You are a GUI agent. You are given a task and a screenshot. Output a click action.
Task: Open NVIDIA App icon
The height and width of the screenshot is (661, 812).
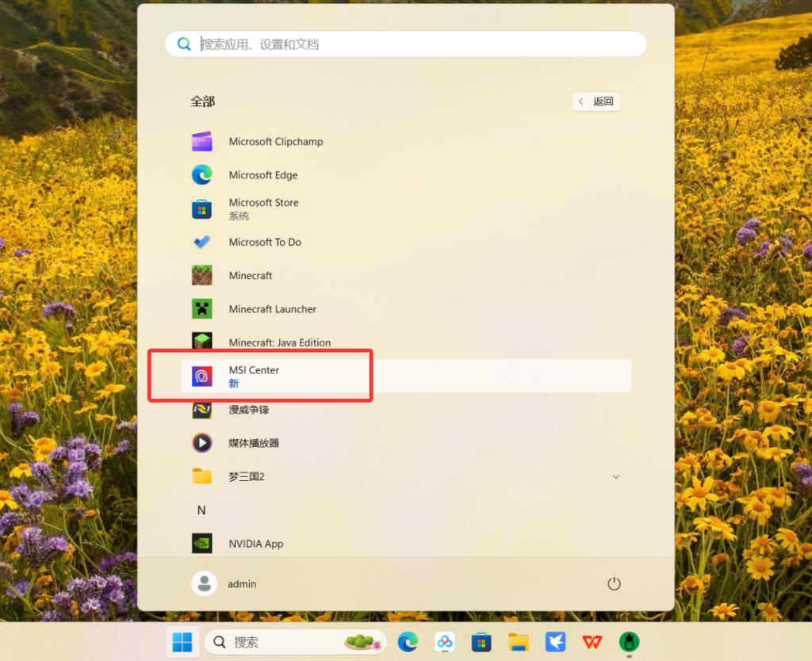(202, 544)
